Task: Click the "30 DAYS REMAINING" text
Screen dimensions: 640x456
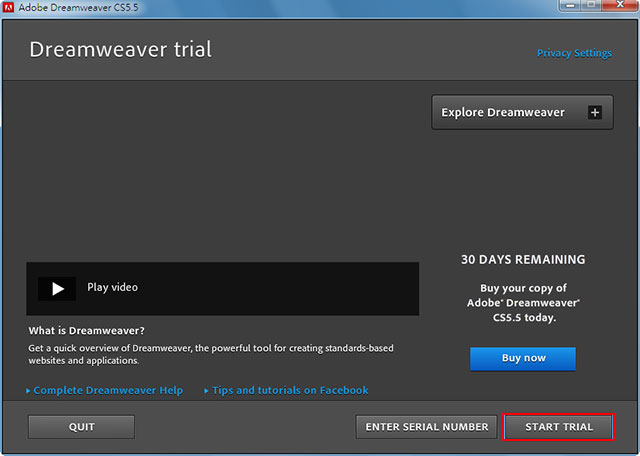Action: 523,260
